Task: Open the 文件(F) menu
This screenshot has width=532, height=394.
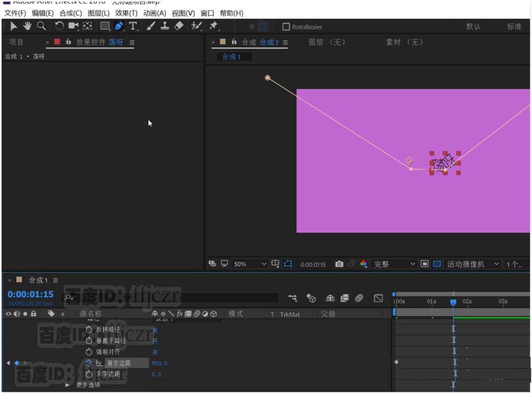Action: click(x=15, y=13)
